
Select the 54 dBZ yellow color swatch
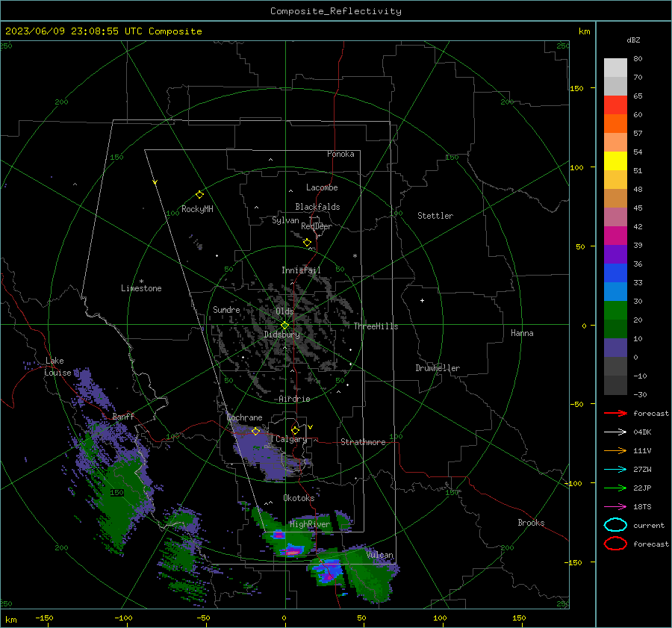(615, 161)
